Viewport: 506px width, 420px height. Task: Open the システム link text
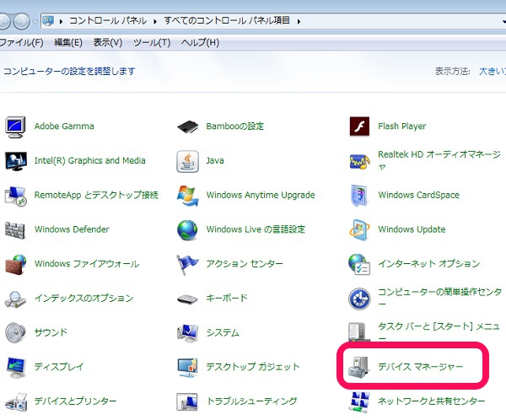click(223, 332)
